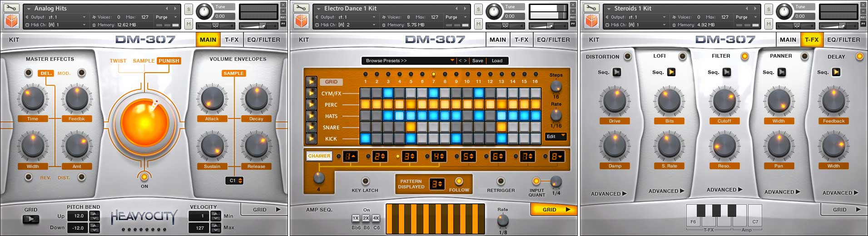
Task: Select the 2X amp sequencer multiplier
Action: click(x=366, y=218)
